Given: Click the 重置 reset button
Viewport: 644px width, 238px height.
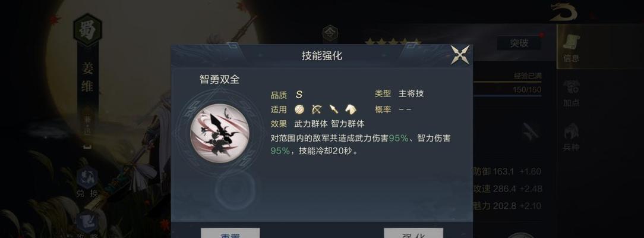Looking at the screenshot, I should coord(230,233).
